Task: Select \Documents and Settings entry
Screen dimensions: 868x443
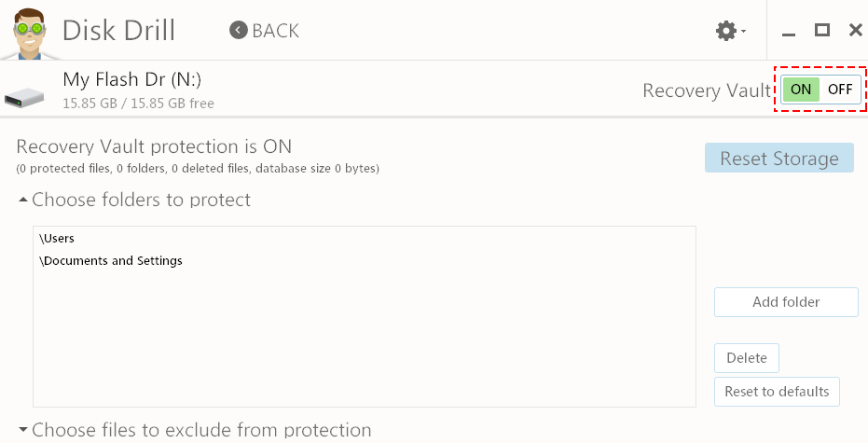Action: (x=111, y=261)
